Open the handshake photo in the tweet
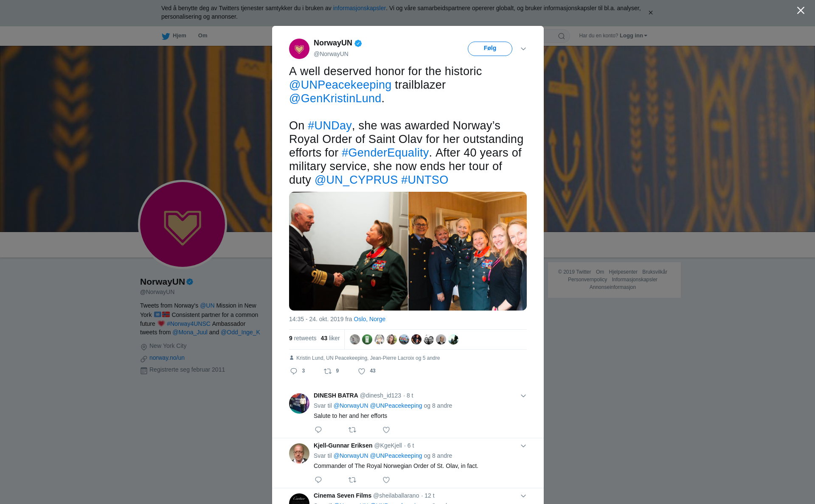 348,251
